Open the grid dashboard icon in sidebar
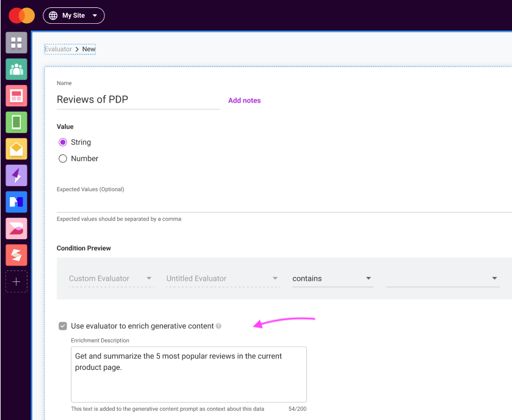The height and width of the screenshot is (420, 512). click(x=16, y=43)
